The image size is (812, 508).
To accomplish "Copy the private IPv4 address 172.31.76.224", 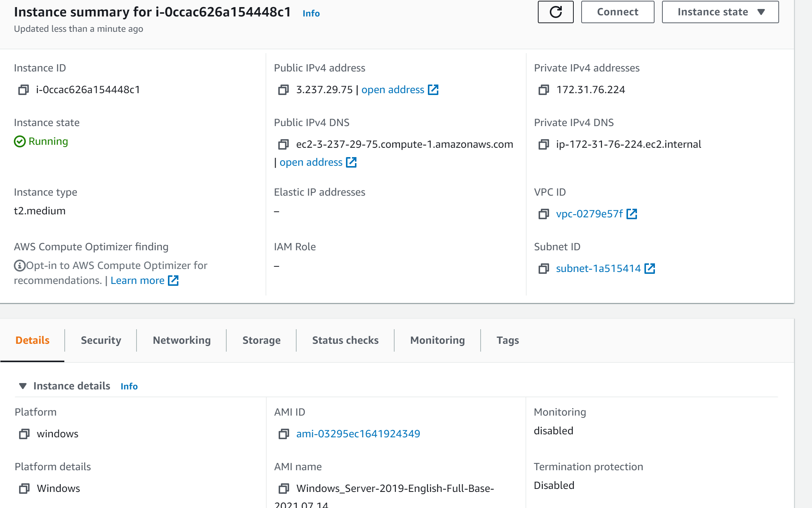I will click(544, 90).
